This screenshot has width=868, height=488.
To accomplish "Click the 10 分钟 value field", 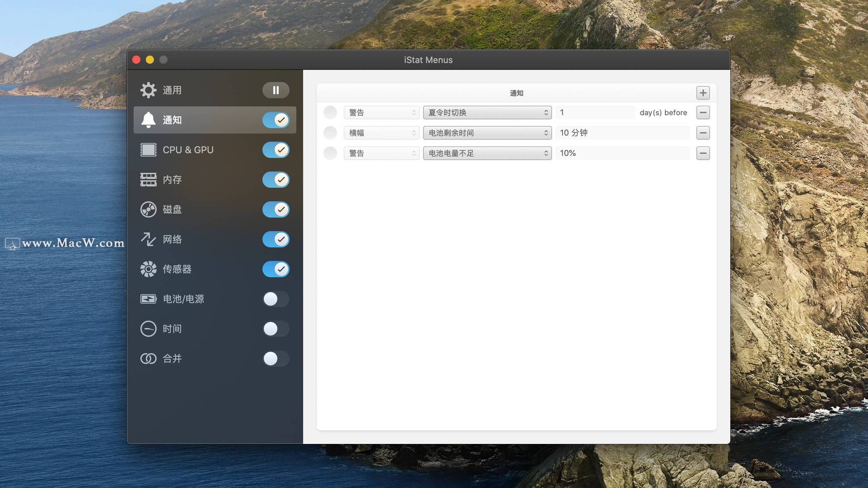I will [622, 133].
